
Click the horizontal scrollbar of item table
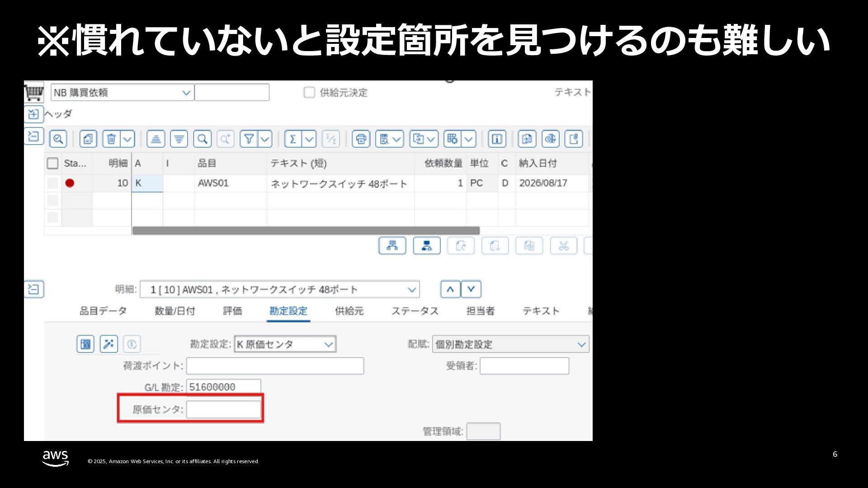tap(306, 230)
